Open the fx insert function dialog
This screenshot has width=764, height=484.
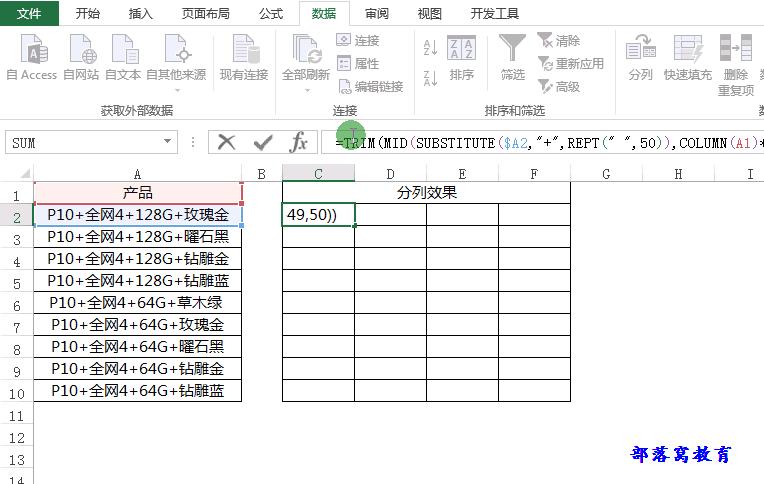pyautogui.click(x=298, y=142)
